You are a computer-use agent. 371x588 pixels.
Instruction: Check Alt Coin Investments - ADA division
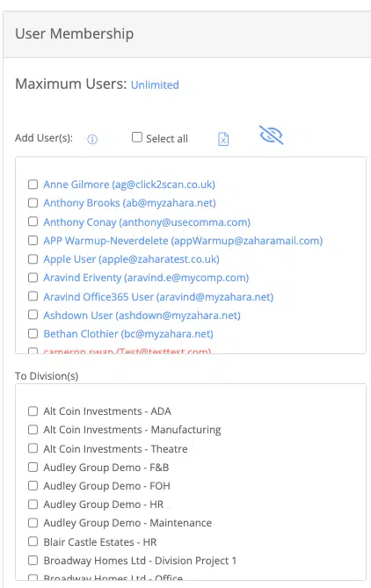33,411
